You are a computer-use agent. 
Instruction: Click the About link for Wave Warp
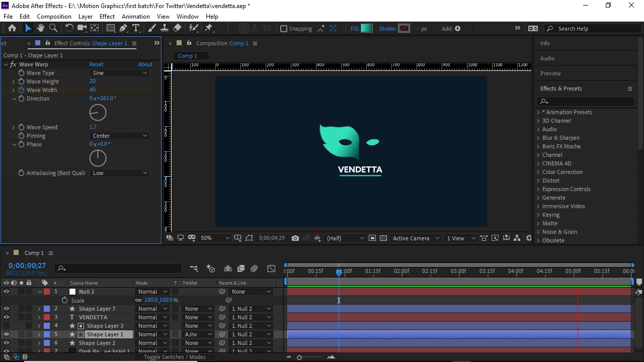pyautogui.click(x=145, y=64)
